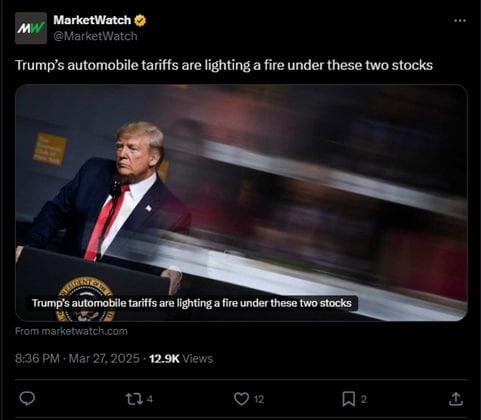Click the 8:36 PM timestamp
The width and height of the screenshot is (481, 420).
pyautogui.click(x=37, y=358)
